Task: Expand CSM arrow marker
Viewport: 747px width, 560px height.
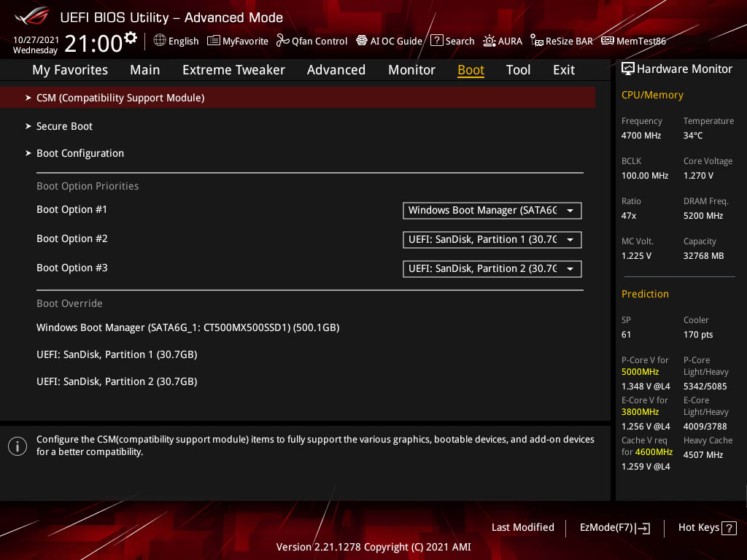Action: (x=28, y=98)
